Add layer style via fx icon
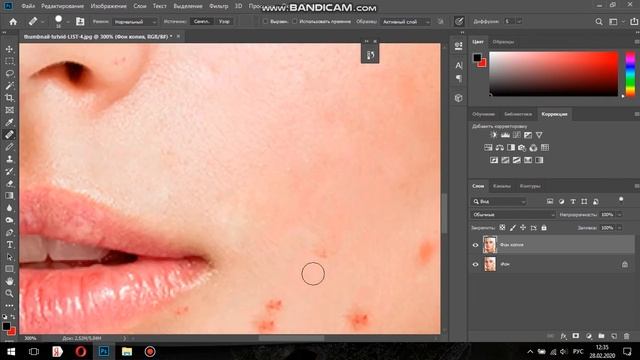 [563, 336]
